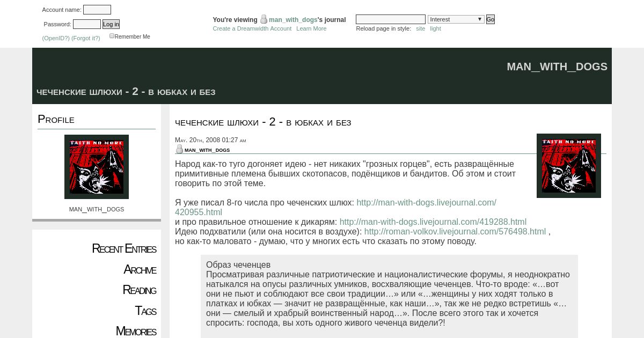This screenshot has width=644, height=338.
Task: Click the quoted heading Образ чеченцев
Action: (238, 264)
